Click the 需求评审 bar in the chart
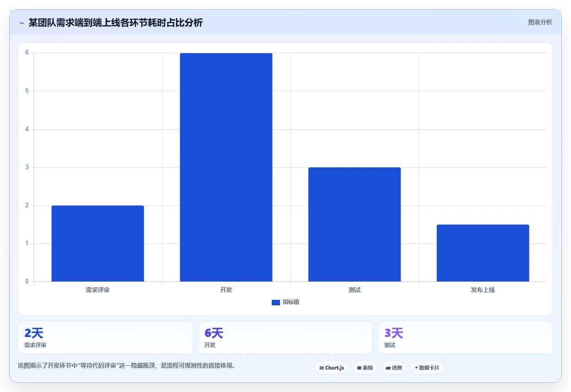Screen dimensions: 571x392 tap(98, 243)
